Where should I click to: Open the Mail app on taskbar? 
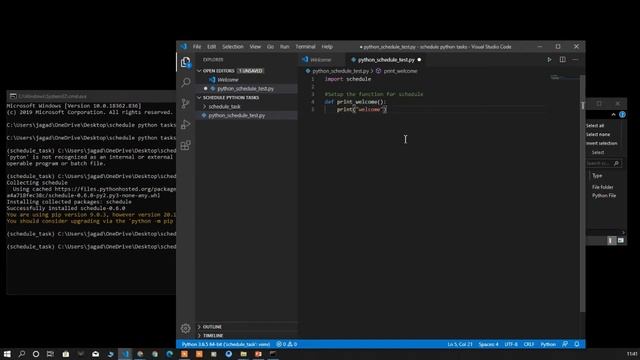tap(96, 354)
